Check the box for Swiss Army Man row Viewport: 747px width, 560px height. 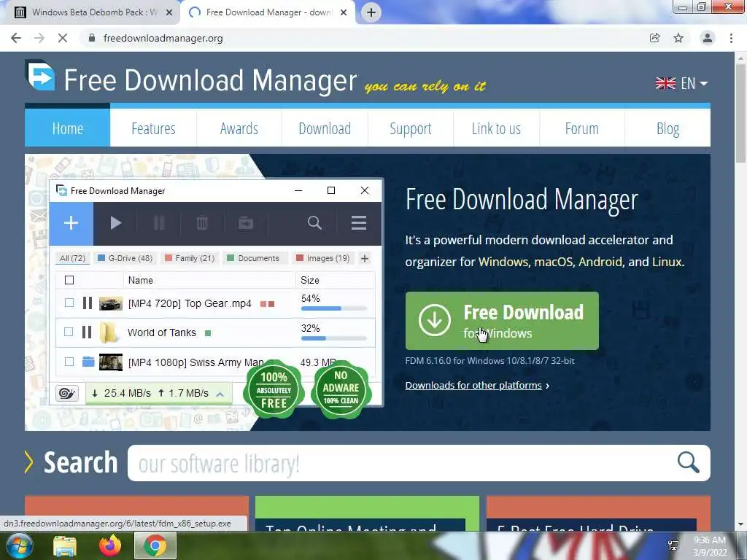tap(69, 362)
